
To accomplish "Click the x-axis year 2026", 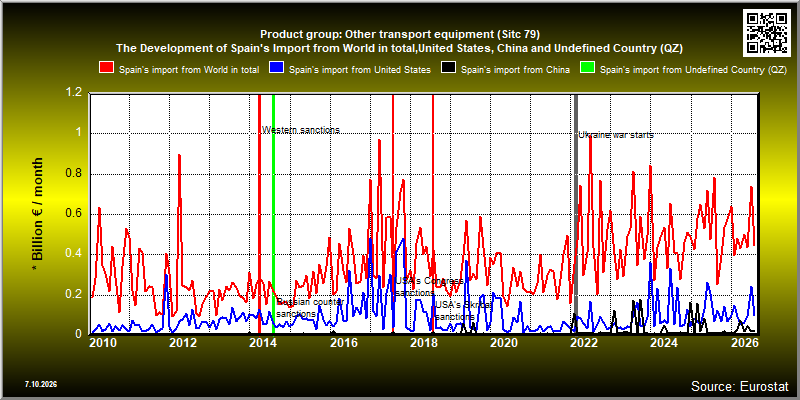I will pyautogui.click(x=743, y=343).
